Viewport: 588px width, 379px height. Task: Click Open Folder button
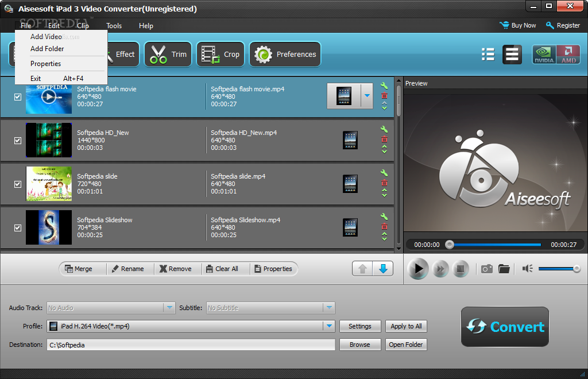[x=406, y=345]
